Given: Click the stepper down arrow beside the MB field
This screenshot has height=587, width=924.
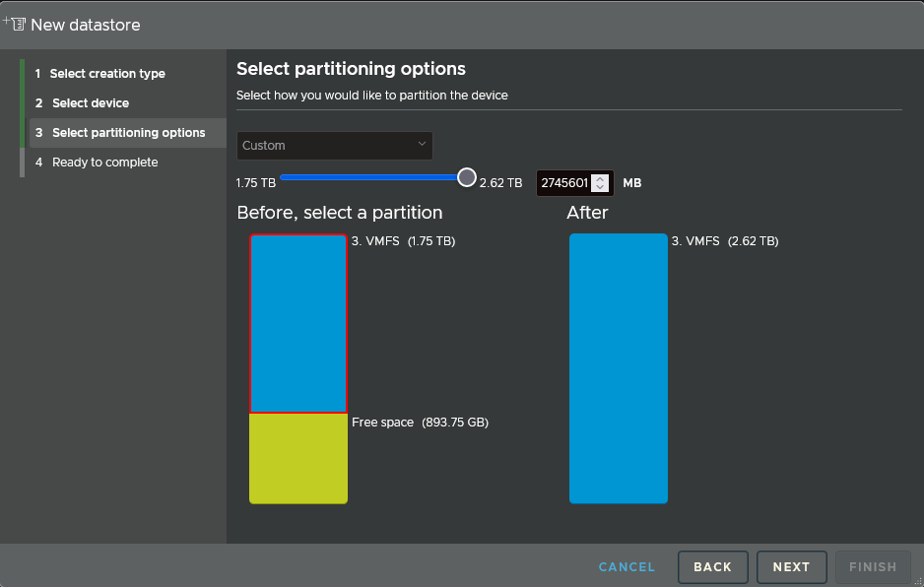Looking at the screenshot, I should tap(602, 186).
